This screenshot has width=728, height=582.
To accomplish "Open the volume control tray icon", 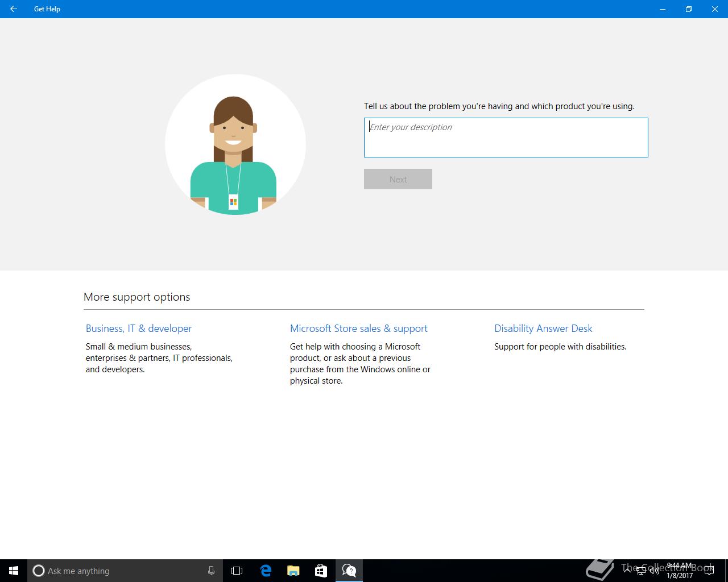I will tap(654, 571).
